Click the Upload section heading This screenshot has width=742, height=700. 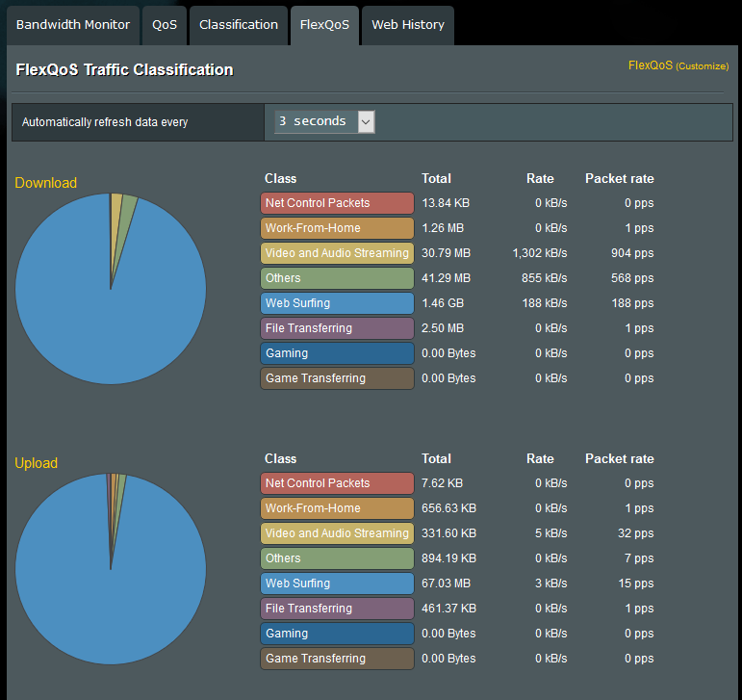click(36, 463)
